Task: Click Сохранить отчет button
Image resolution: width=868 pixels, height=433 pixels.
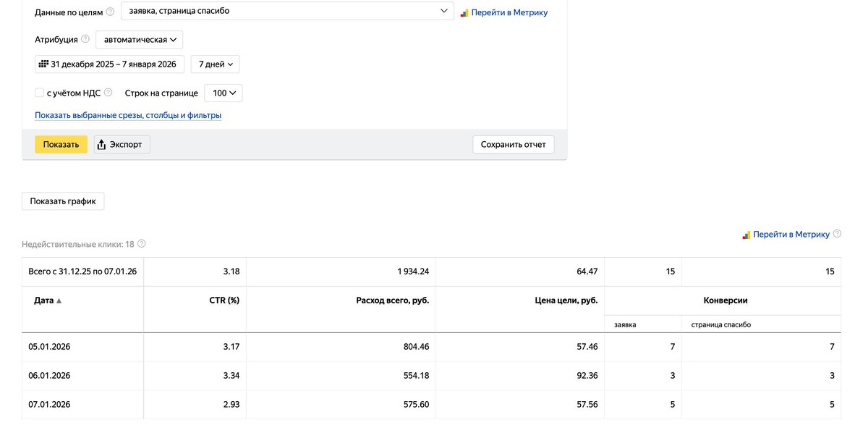Action: click(x=514, y=144)
